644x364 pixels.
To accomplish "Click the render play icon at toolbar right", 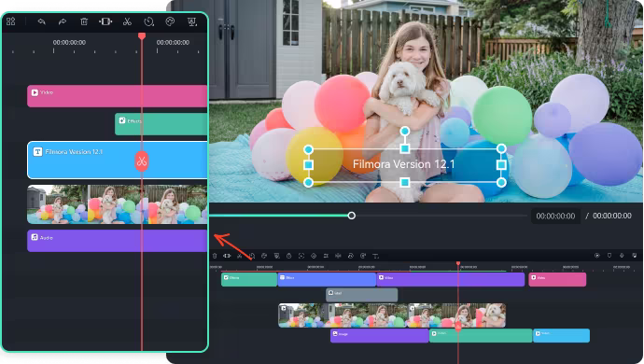I will click(597, 256).
